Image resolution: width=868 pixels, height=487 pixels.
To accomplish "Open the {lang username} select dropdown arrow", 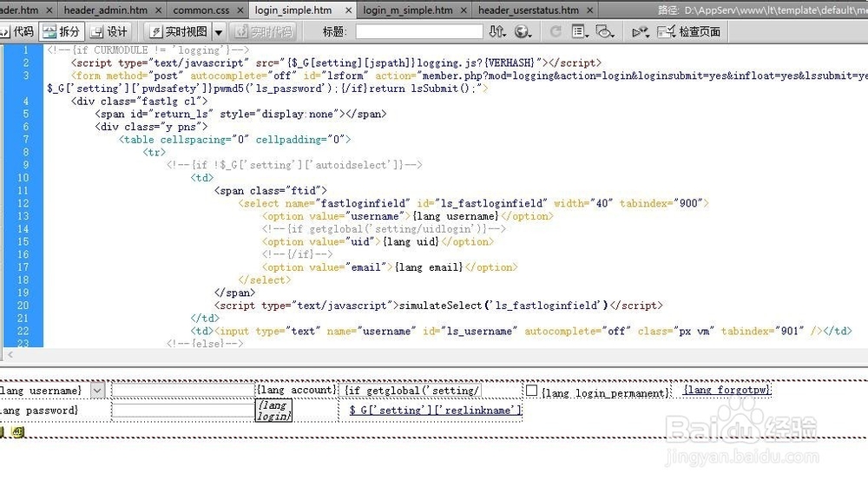I will pyautogui.click(x=97, y=391).
